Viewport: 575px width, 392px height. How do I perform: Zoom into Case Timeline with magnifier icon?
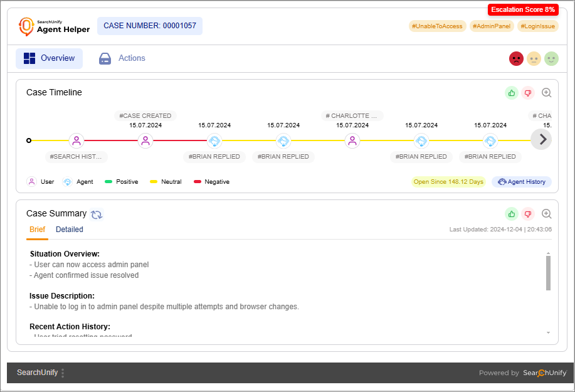[546, 93]
